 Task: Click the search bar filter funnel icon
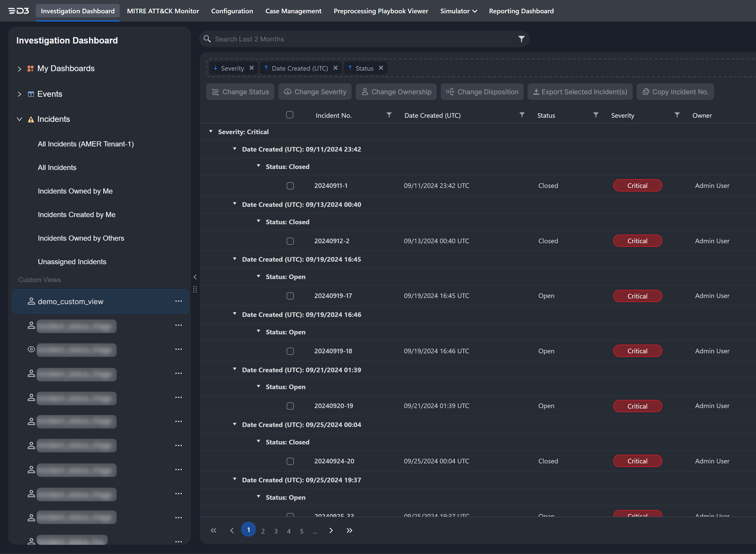[x=521, y=39]
